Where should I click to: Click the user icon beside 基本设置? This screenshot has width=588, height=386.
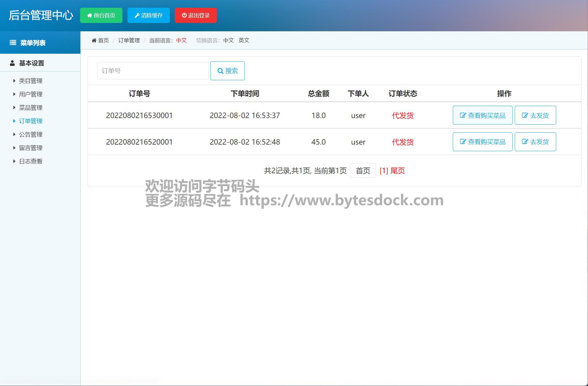click(12, 63)
